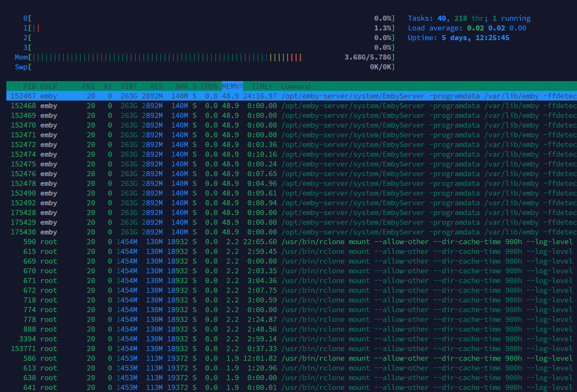Sort by the MEM% column header
The height and width of the screenshot is (392, 577).
point(232,86)
